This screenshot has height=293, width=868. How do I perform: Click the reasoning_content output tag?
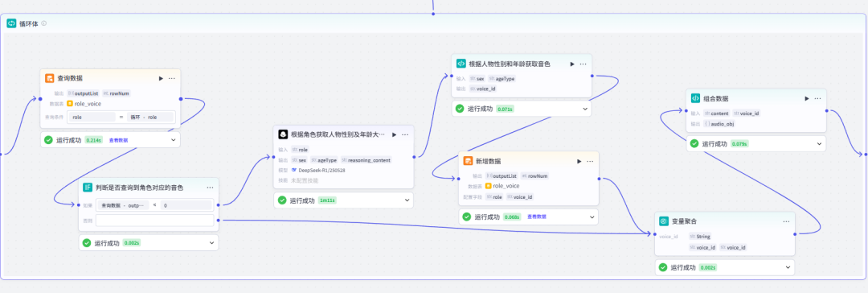[x=366, y=160]
